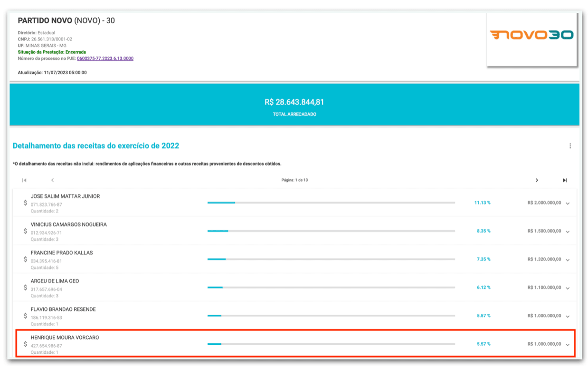
Task: Click Quantidade: 5 under Francine Prado Kallas
Action: click(x=45, y=268)
